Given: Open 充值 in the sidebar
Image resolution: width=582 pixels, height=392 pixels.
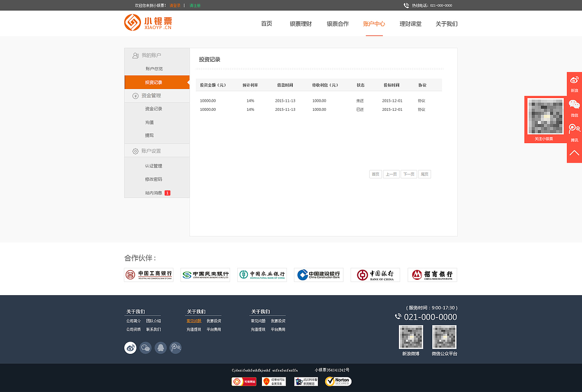Looking at the screenshot, I should pyautogui.click(x=150, y=123).
